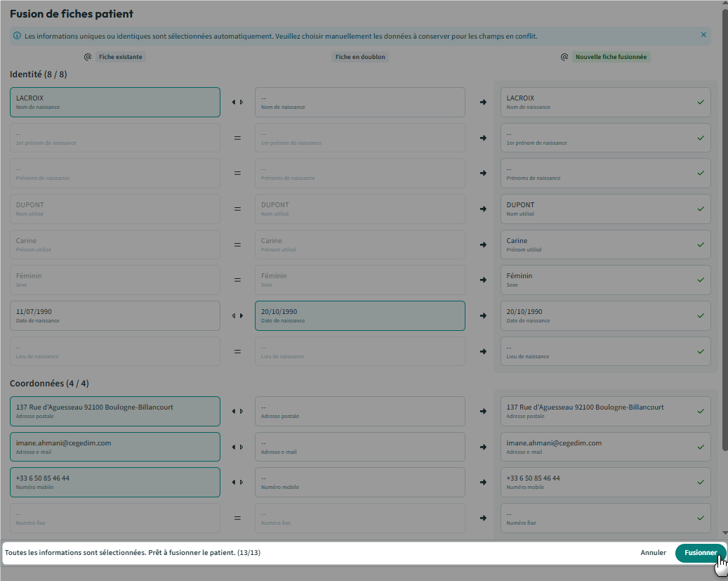728x581 pixels.
Task: Click the @ icon beside Nouvelle fiche fusionnée
Action: (564, 57)
